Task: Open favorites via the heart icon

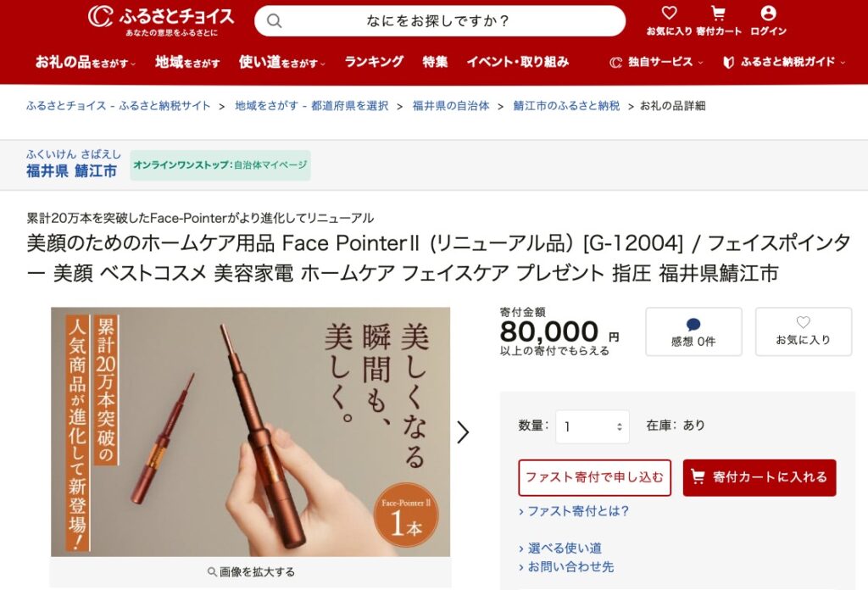Action: [x=670, y=14]
